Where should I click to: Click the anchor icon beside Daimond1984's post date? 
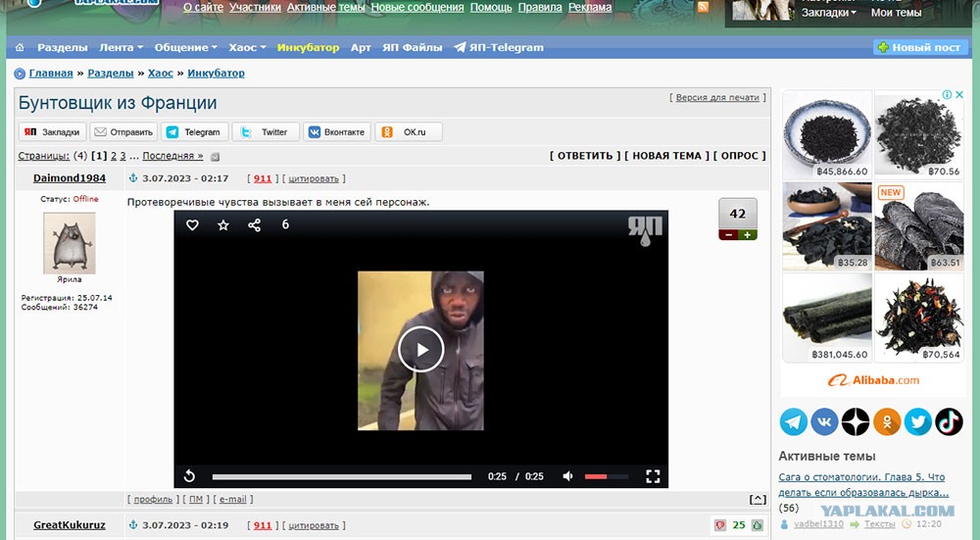[132, 178]
